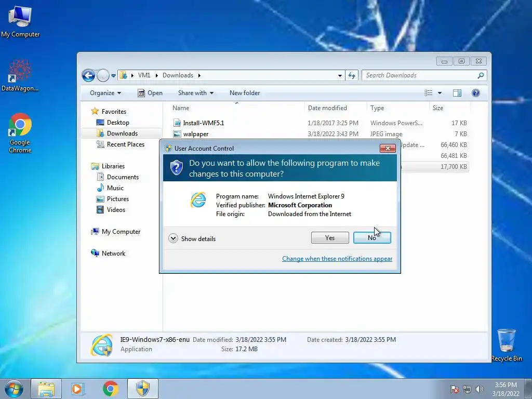This screenshot has width=532, height=399.
Task: Go back in Explorer window
Action: click(88, 75)
